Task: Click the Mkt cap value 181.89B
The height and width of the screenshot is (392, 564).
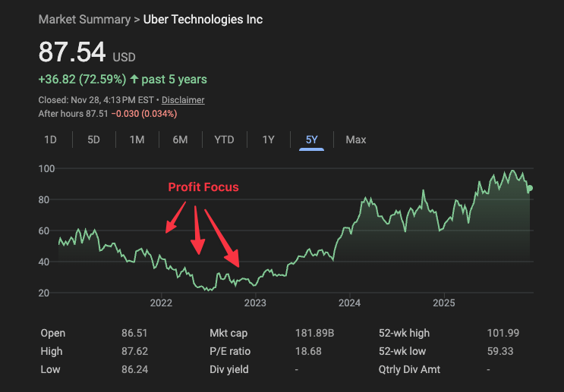Action: 315,333
